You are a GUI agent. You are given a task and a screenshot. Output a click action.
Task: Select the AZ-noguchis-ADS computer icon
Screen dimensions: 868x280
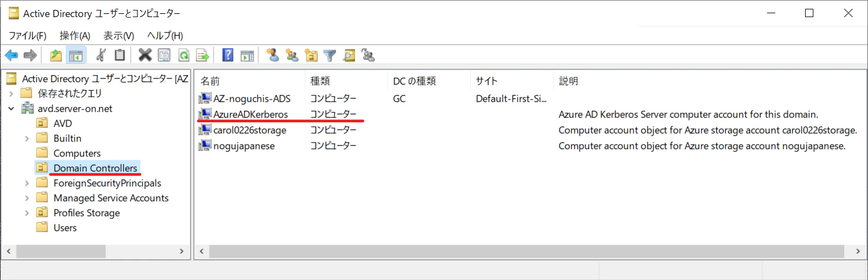205,98
